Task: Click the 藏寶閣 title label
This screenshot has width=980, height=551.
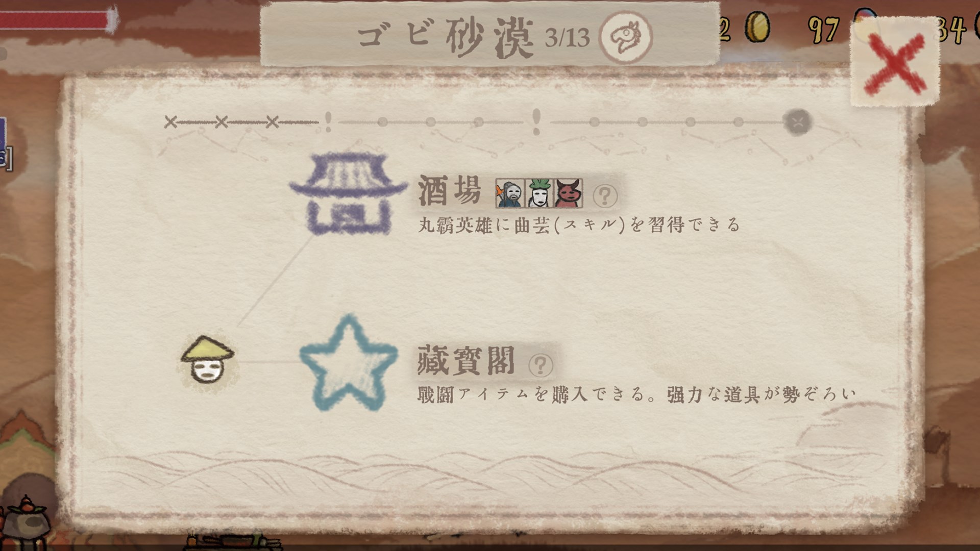Action: (x=466, y=360)
